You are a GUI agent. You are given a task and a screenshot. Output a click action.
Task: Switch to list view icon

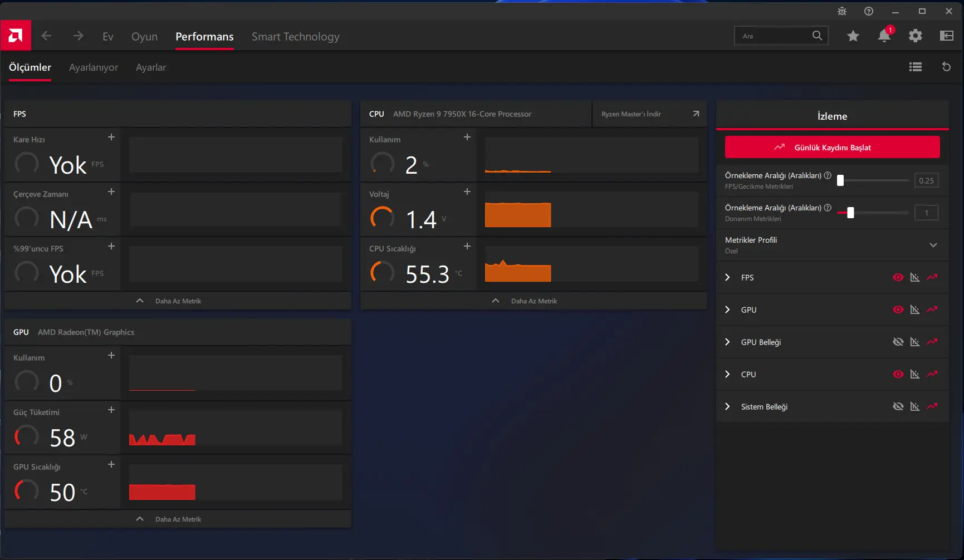coord(916,67)
